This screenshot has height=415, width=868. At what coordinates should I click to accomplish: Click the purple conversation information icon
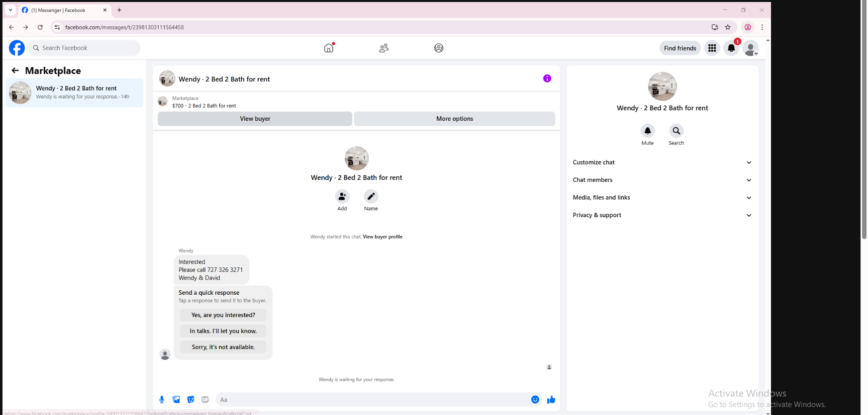point(547,79)
